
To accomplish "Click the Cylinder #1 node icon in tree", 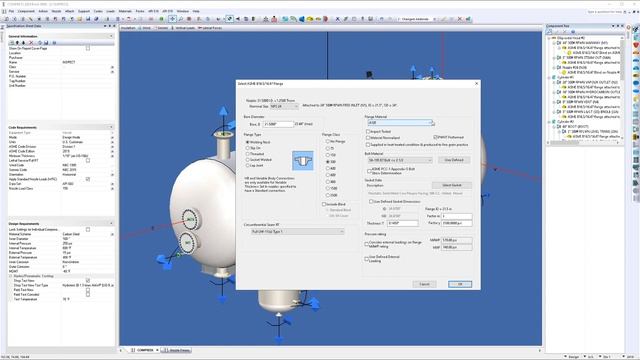I will pos(554,77).
